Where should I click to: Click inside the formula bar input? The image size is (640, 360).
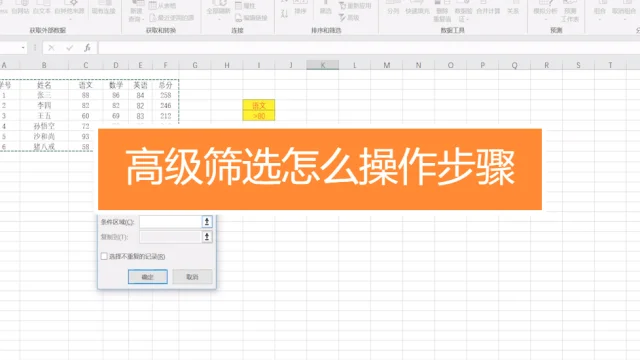(x=369, y=48)
